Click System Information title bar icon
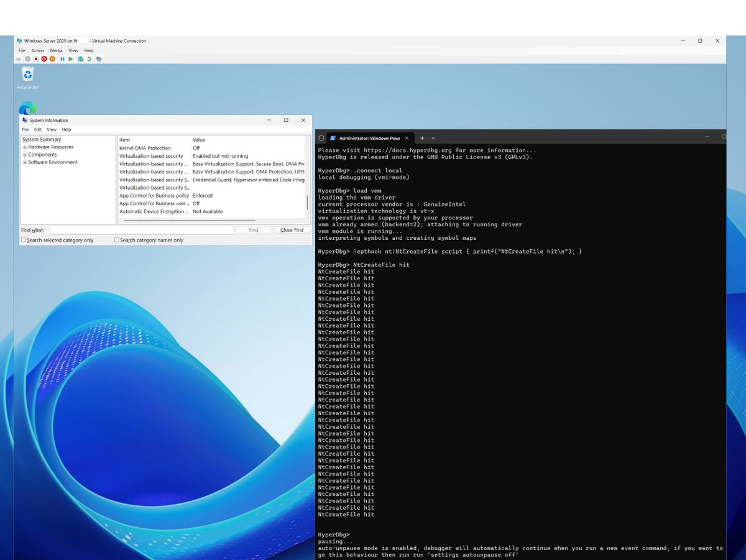 pyautogui.click(x=25, y=120)
